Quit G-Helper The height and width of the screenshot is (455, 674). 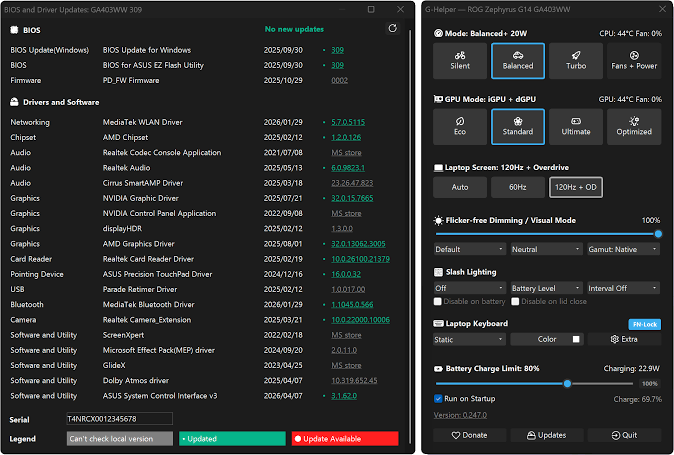pyautogui.click(x=624, y=435)
